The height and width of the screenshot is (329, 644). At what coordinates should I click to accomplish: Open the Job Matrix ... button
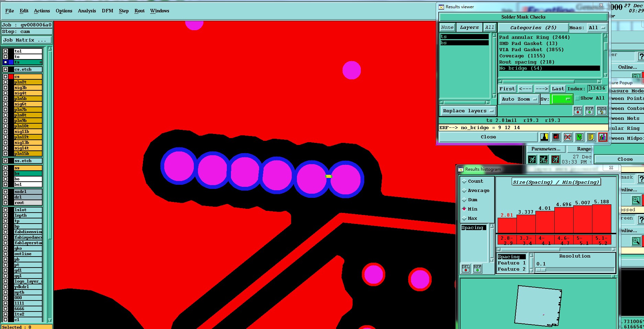27,40
